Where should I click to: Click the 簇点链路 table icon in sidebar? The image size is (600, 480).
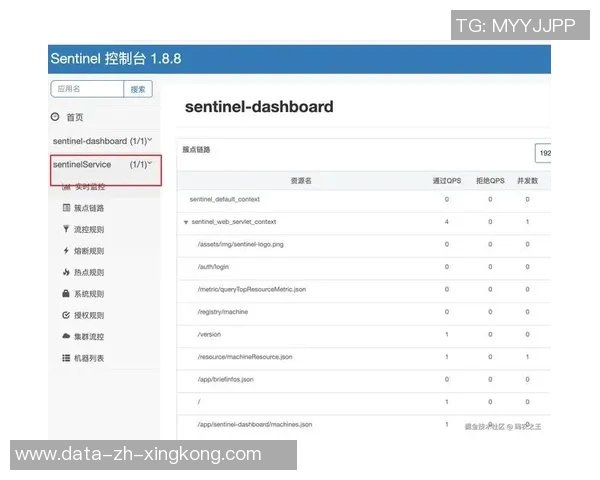click(x=66, y=208)
